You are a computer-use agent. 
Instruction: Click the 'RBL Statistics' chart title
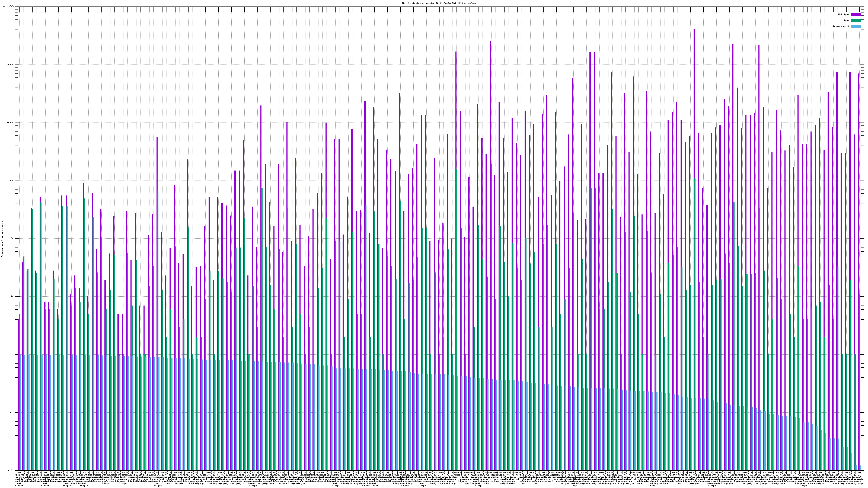439,3
